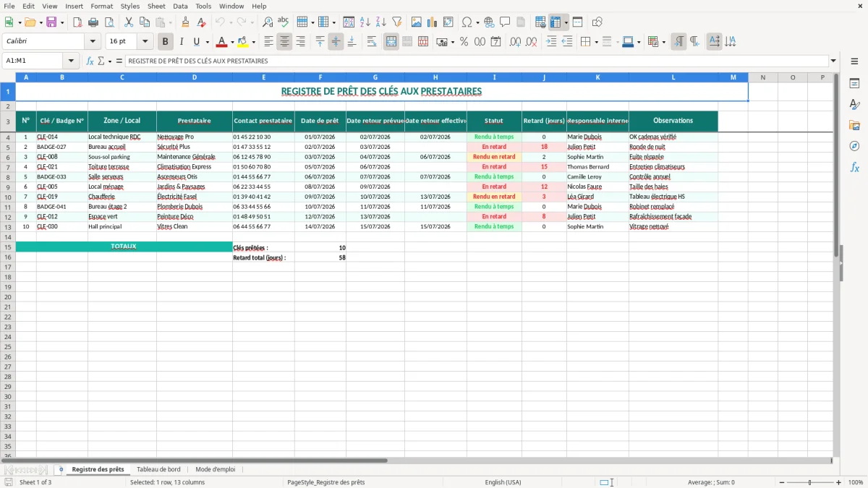Sort ascending A to Z

(365, 22)
